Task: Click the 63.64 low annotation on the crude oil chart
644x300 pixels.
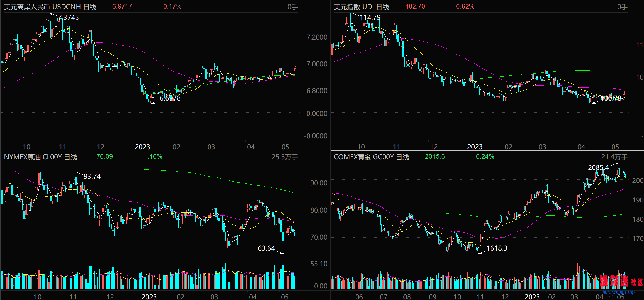Action: 266,248
